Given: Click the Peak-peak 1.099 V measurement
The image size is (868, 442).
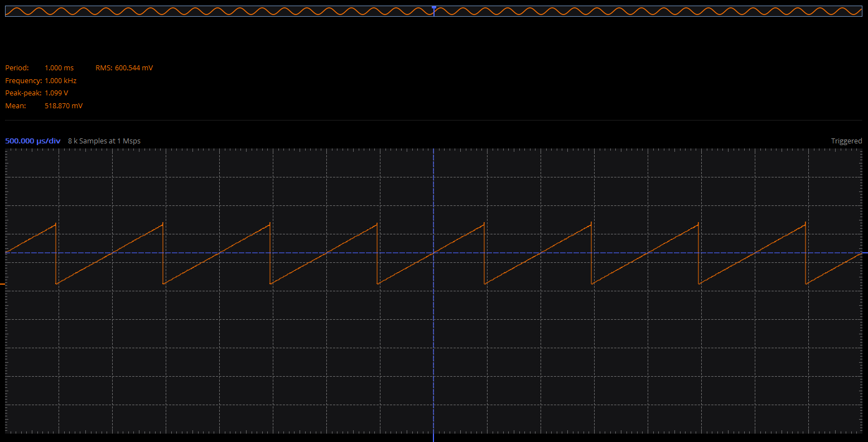Looking at the screenshot, I should coord(37,93).
